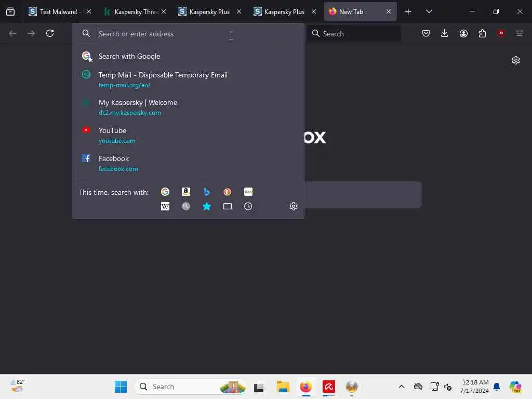The width and height of the screenshot is (532, 399).
Task: Open a new tab with plus button
Action: (408, 12)
